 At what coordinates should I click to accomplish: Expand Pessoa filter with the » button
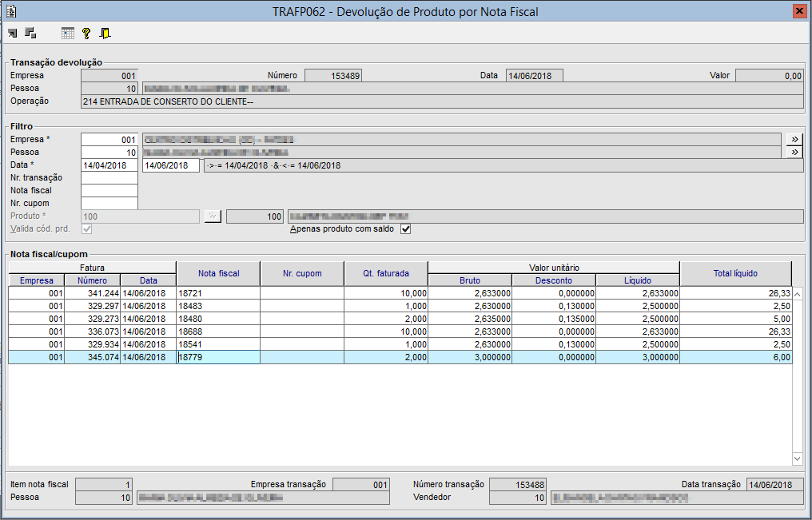[794, 152]
